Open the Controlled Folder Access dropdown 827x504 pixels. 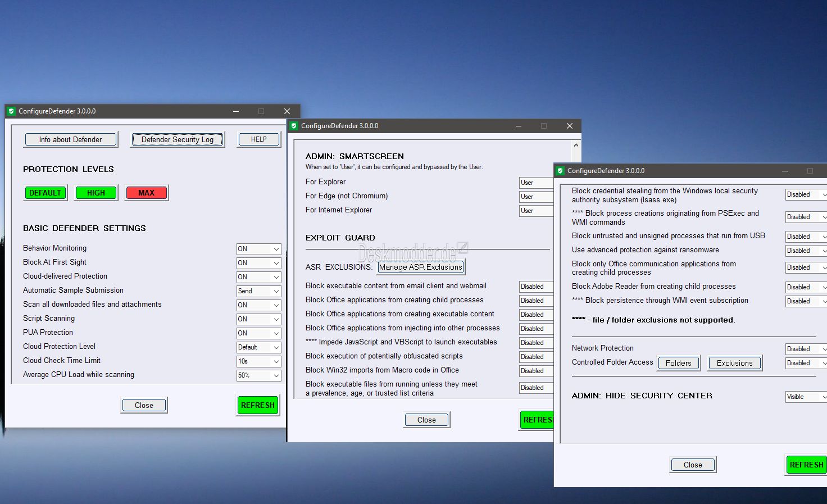(806, 363)
